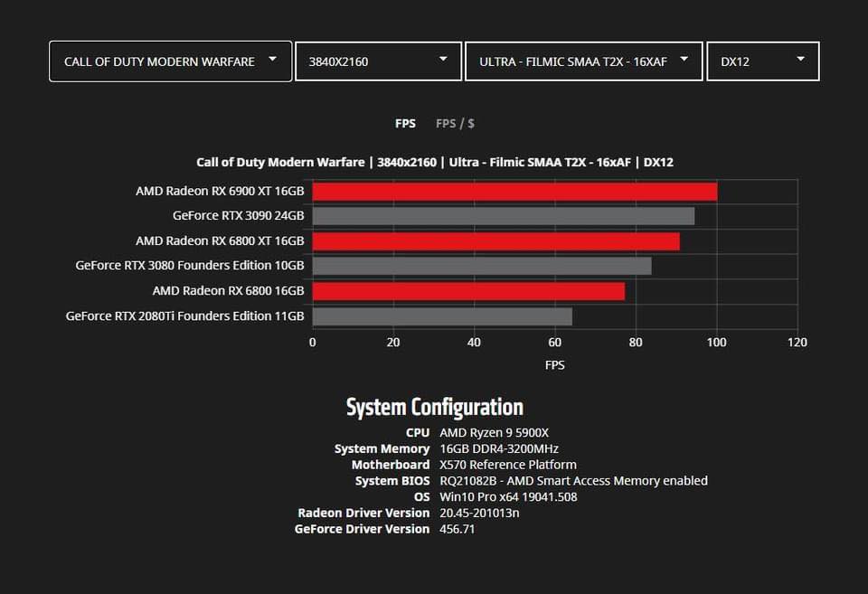Open the Ultra - Filmic SMAA T2X settings dropdown

(x=583, y=61)
